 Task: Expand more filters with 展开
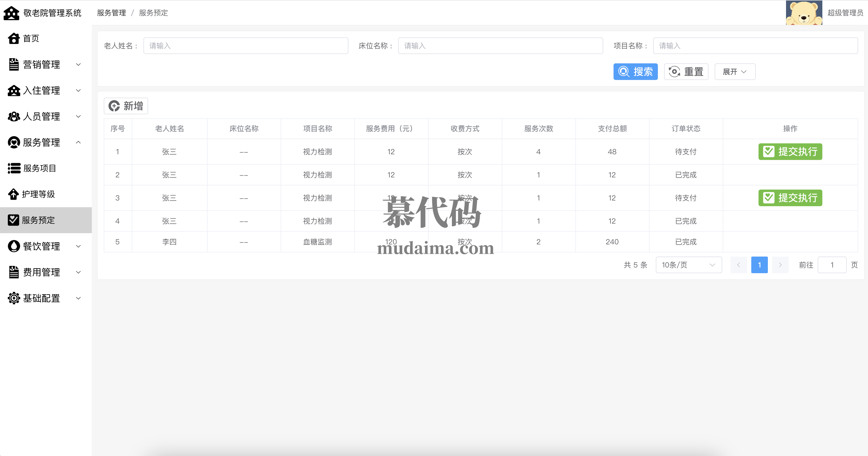click(x=735, y=72)
